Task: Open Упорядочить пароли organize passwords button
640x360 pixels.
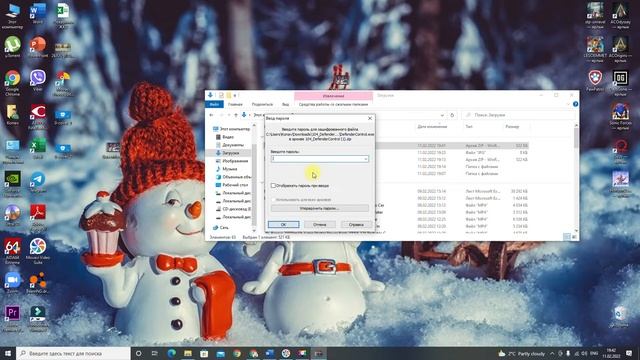Action: [x=320, y=208]
